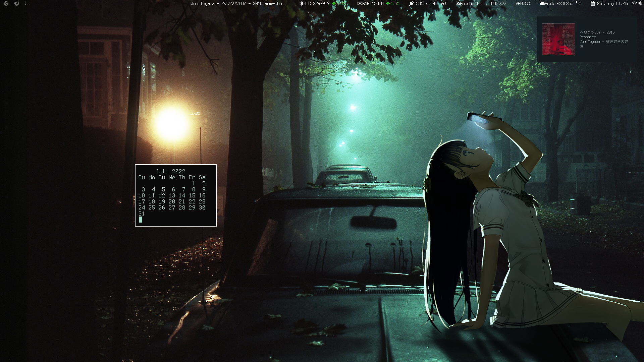Select day 6 in the calendar

click(x=173, y=189)
